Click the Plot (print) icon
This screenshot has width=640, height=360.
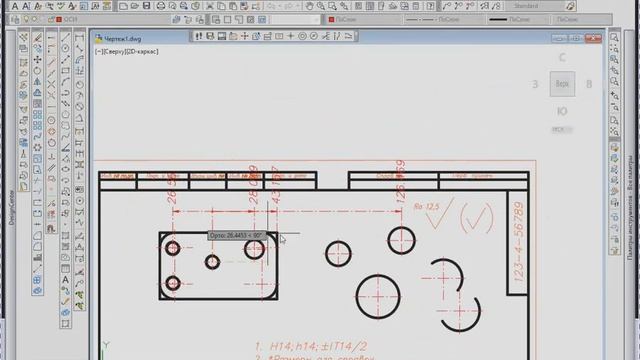161,6
